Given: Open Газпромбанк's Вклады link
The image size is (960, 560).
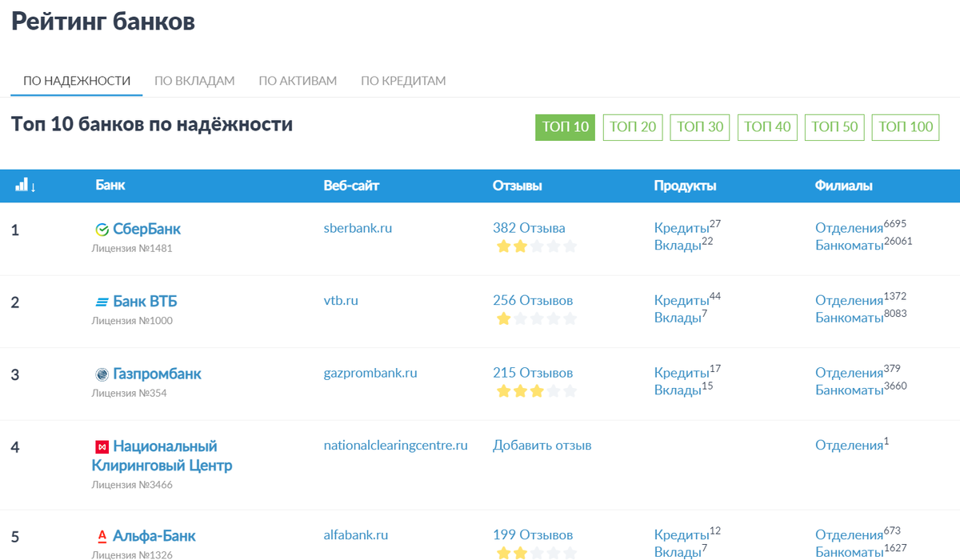Looking at the screenshot, I should tap(678, 390).
